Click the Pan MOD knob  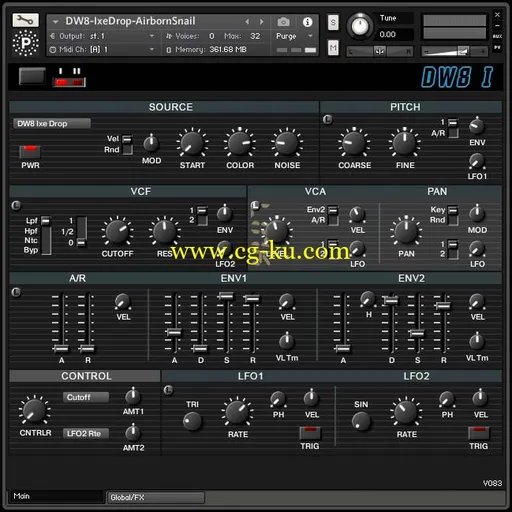tap(477, 214)
